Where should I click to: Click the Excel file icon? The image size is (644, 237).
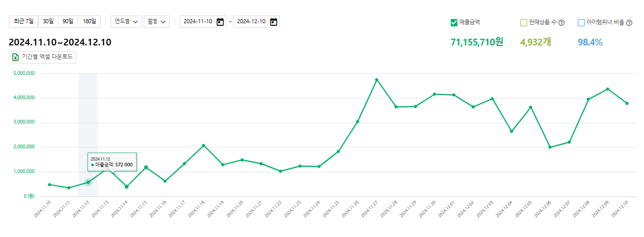pos(16,57)
